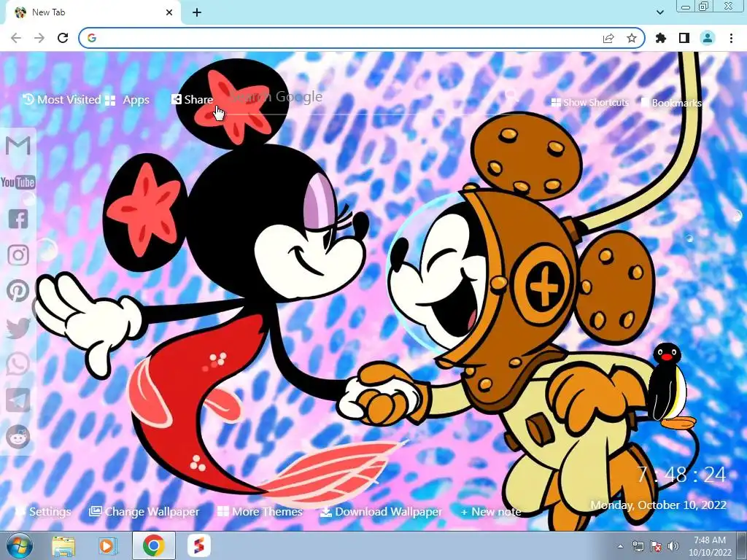Click the Monday, October 10, 2022 date
This screenshot has height=560, width=747.
659,505
